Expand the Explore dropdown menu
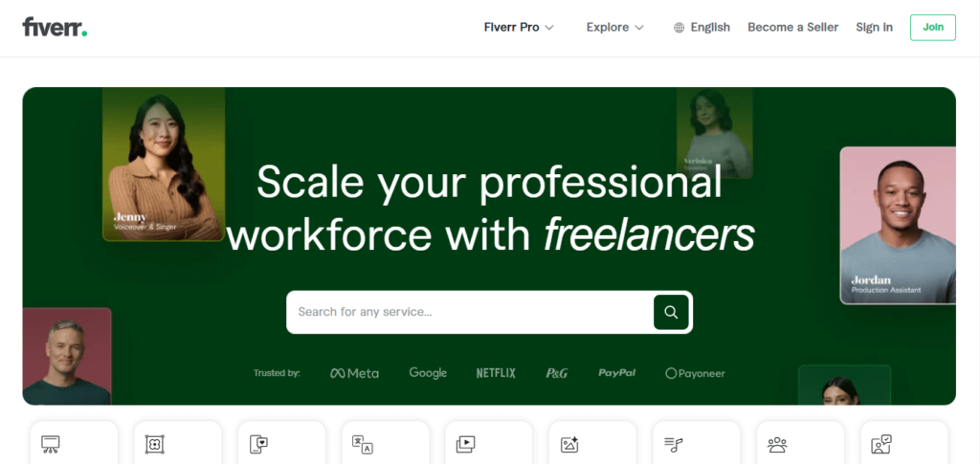The image size is (980, 464). click(614, 28)
